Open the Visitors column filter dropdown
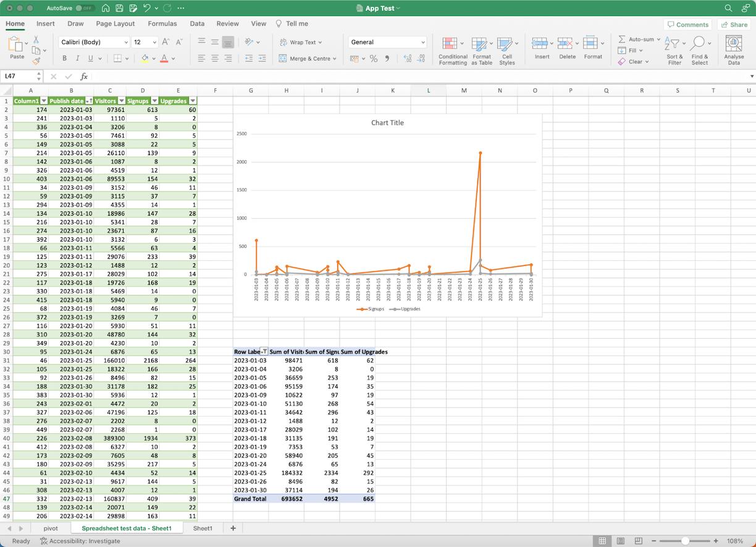The height and width of the screenshot is (547, 756). click(122, 101)
